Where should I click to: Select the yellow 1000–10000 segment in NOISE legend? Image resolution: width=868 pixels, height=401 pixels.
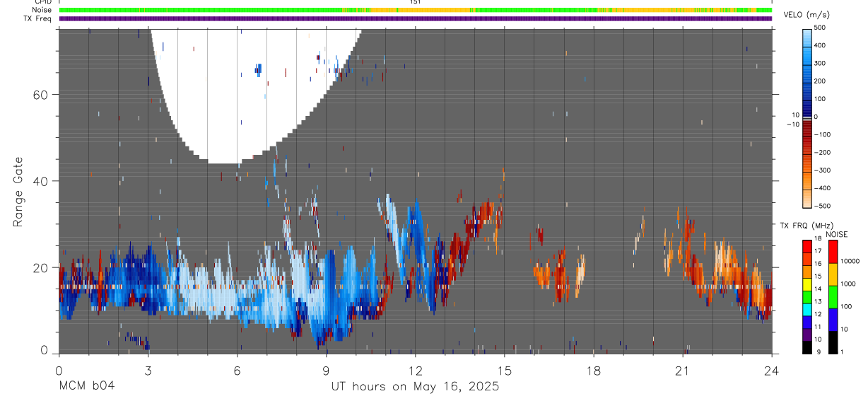pos(832,274)
